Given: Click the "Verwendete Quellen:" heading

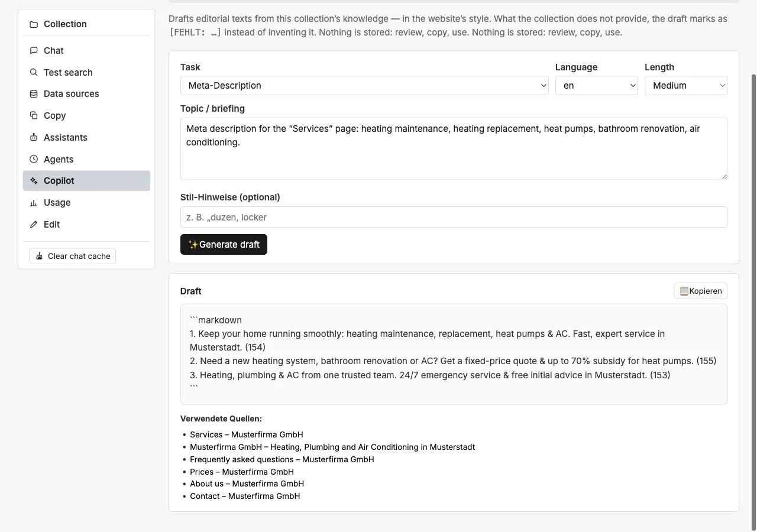Looking at the screenshot, I should (x=221, y=419).
